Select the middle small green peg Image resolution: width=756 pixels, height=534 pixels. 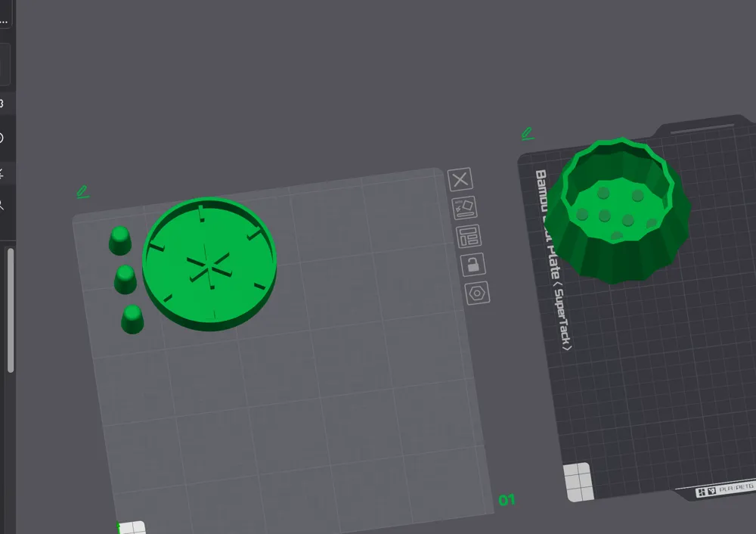pos(125,279)
